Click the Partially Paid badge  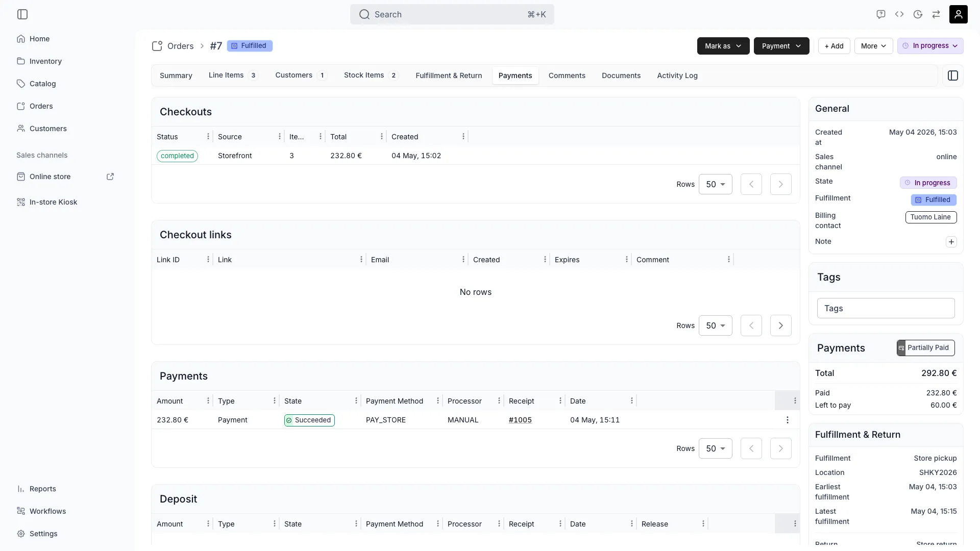tap(925, 348)
